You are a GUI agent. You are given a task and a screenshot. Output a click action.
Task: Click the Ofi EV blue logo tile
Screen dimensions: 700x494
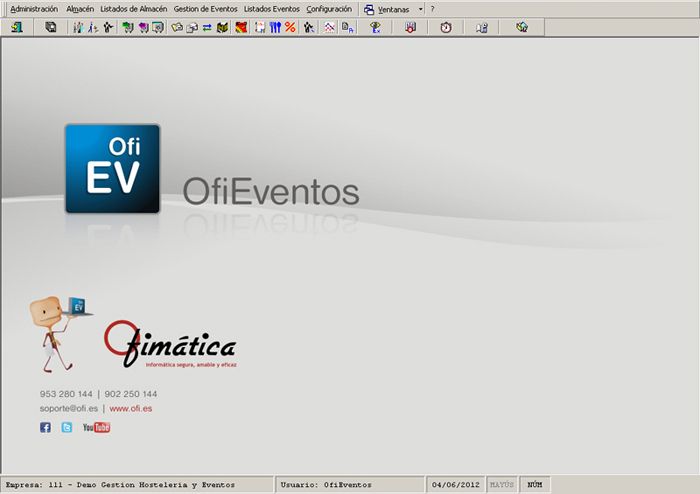coord(112,169)
